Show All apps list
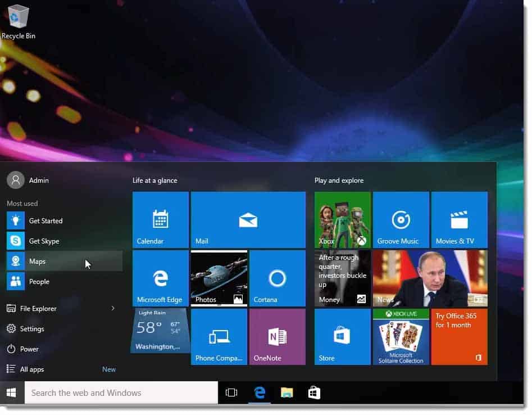 [25, 369]
